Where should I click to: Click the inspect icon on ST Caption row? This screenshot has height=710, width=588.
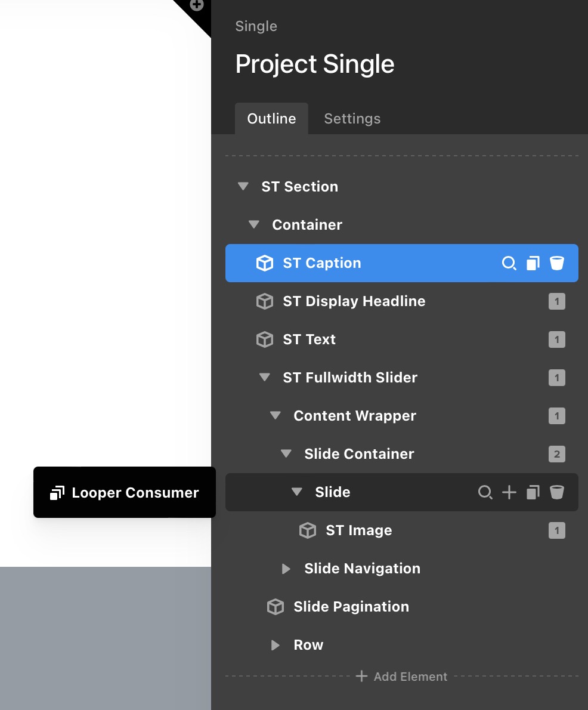(x=509, y=263)
